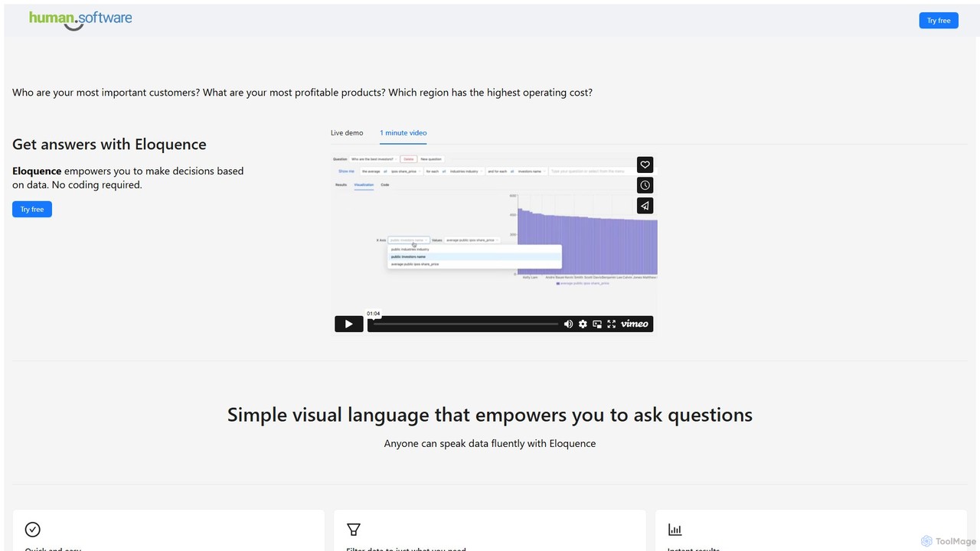Click the "No coding required." description text

(x=97, y=184)
